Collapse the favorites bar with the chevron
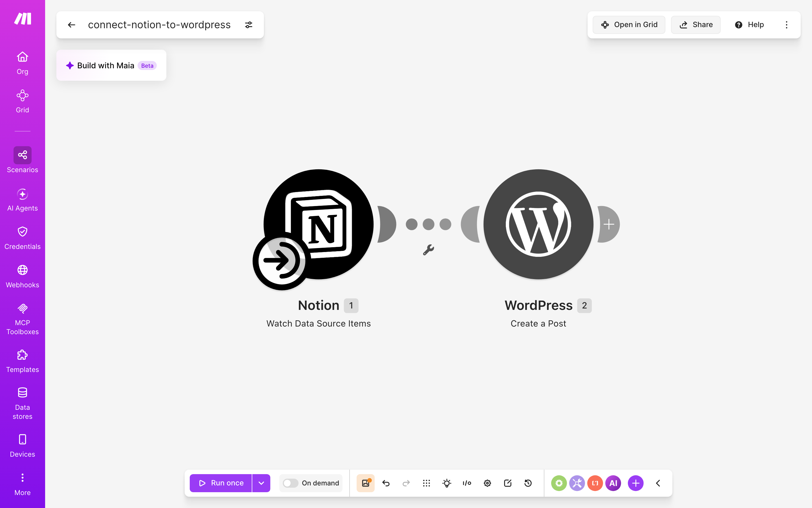Screen dimensions: 812x508 (x=658, y=483)
